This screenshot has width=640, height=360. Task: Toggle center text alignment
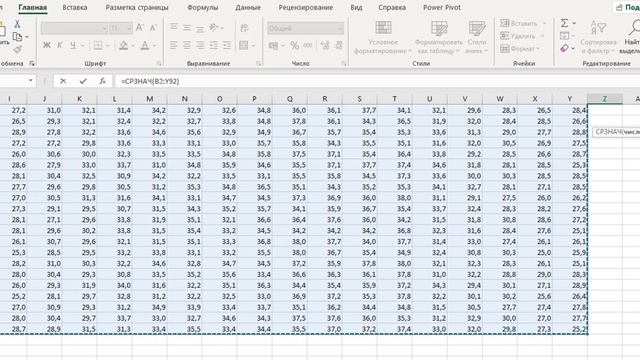click(187, 45)
